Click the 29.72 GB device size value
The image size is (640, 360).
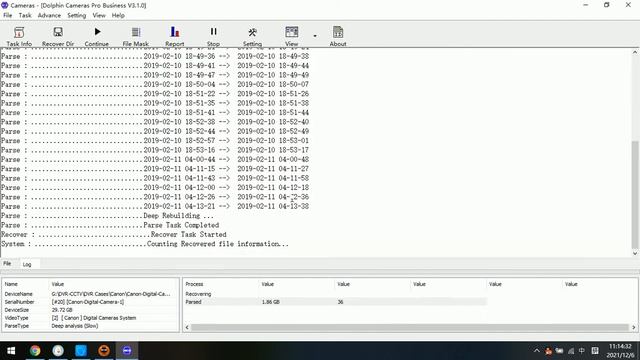coord(62,310)
